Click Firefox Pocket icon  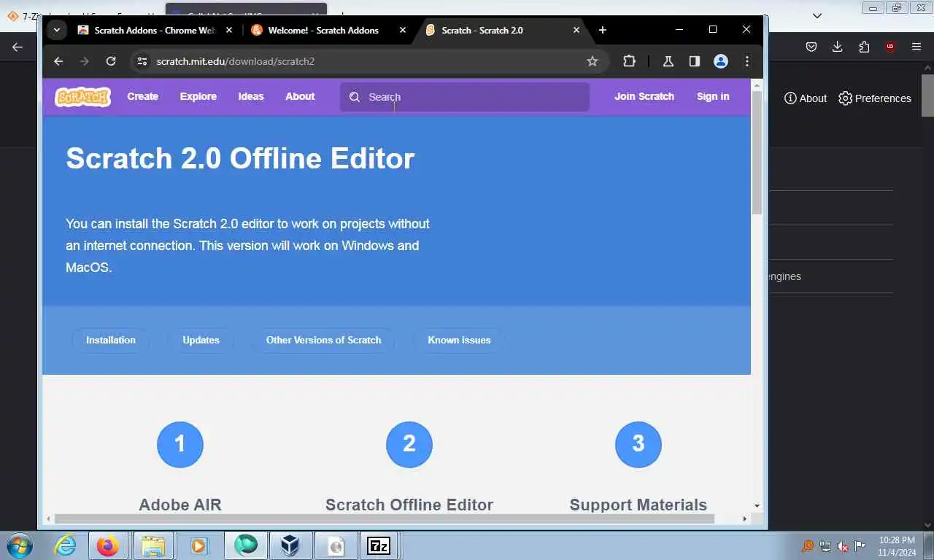pyautogui.click(x=811, y=47)
